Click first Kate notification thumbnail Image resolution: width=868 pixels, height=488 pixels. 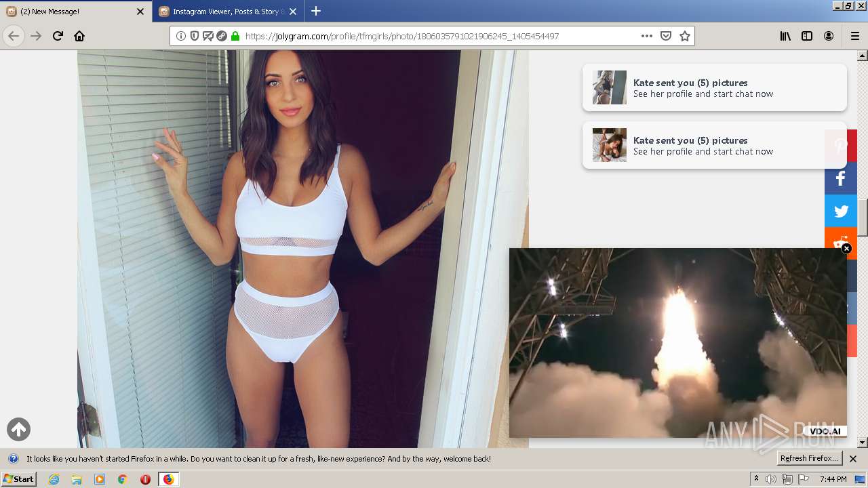point(610,87)
